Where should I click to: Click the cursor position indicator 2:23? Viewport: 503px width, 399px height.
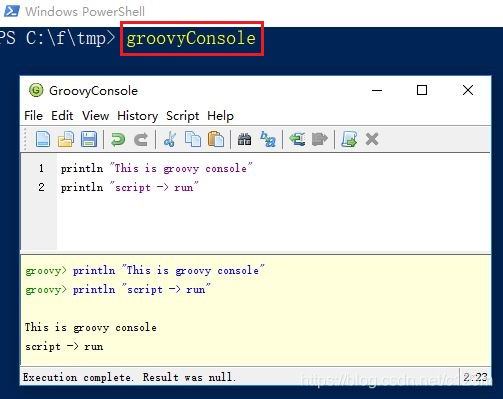(x=475, y=377)
